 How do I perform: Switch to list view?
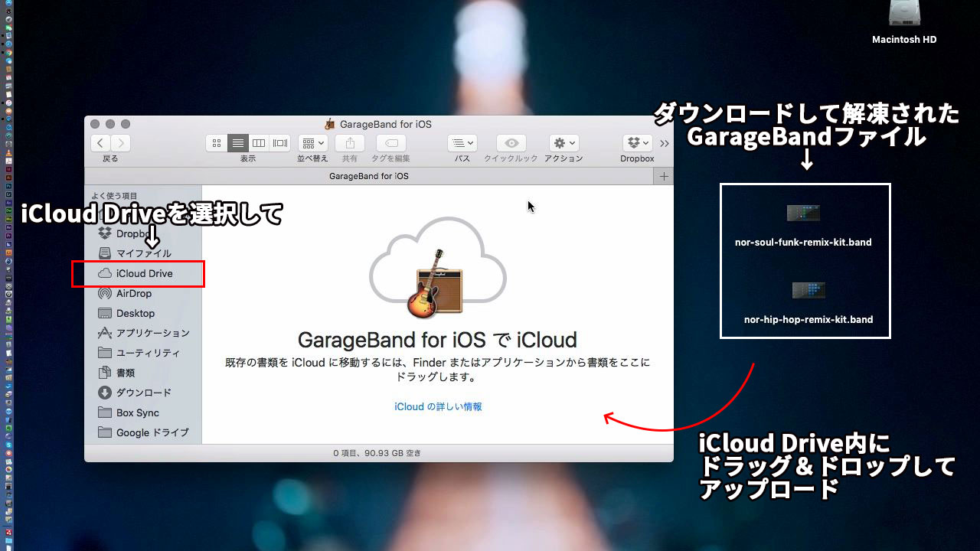pos(238,143)
